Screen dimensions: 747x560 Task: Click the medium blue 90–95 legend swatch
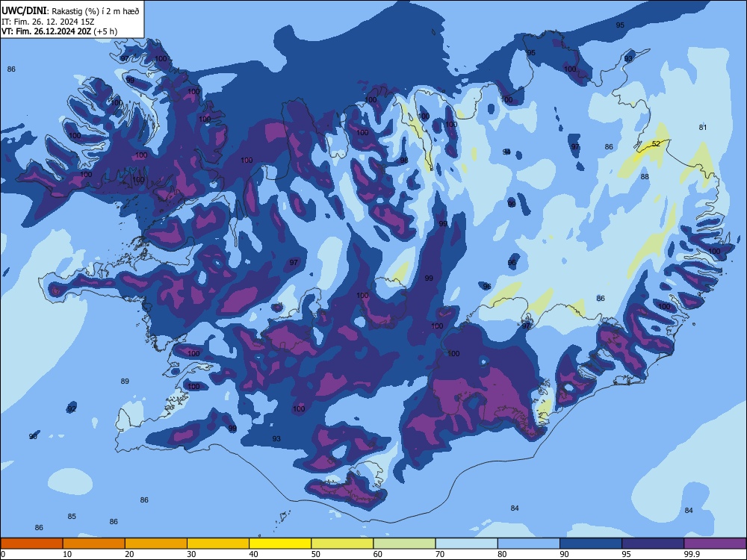click(x=591, y=544)
